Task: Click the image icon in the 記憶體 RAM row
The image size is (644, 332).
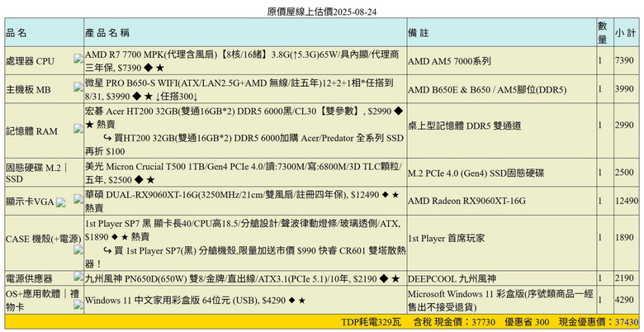Action: (78, 129)
